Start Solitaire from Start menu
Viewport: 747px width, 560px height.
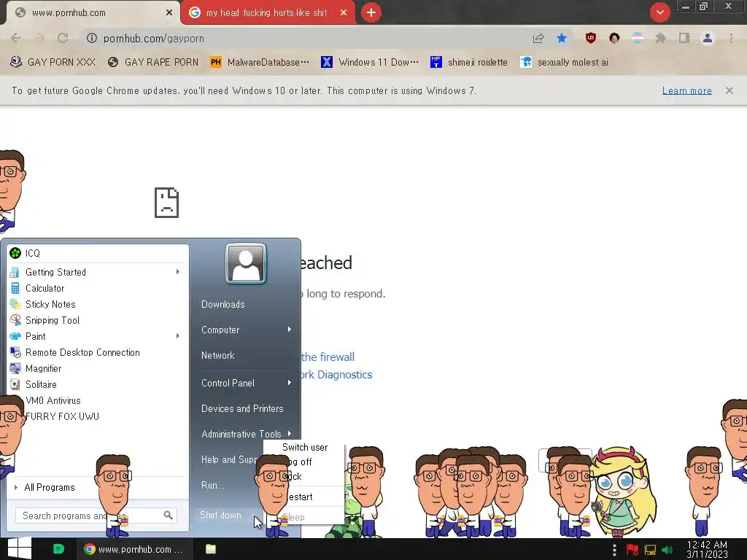(98, 384)
